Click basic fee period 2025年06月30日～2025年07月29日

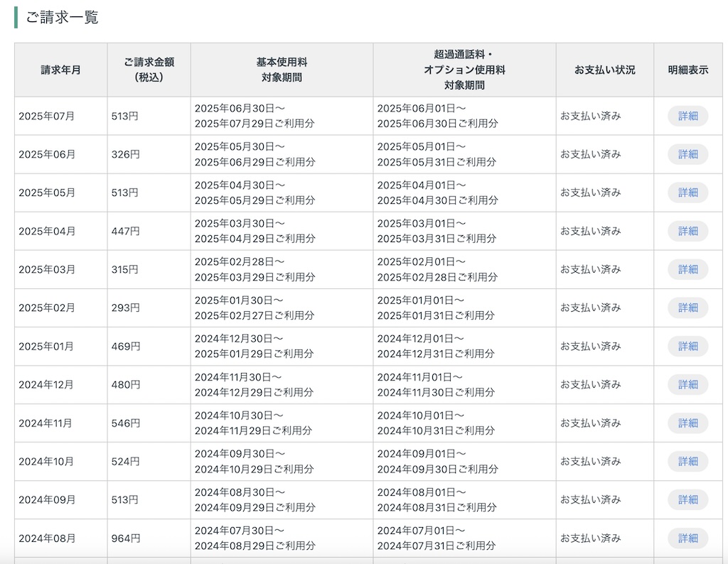[x=255, y=116]
